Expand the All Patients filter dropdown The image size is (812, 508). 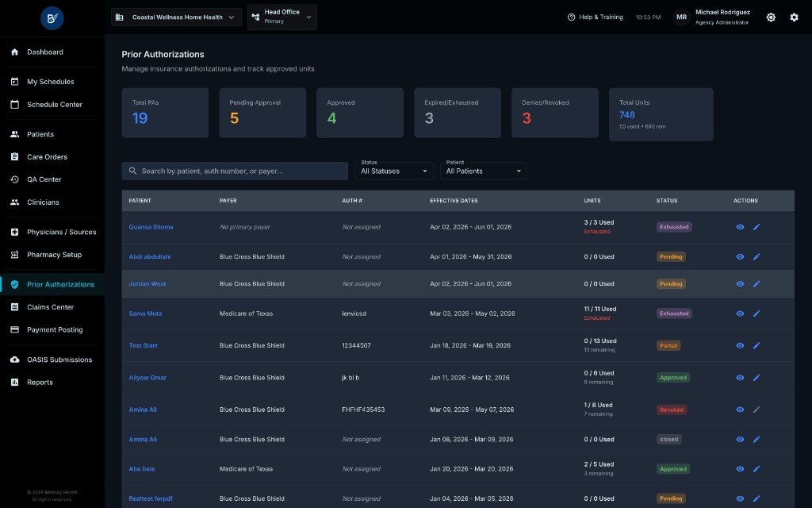483,171
